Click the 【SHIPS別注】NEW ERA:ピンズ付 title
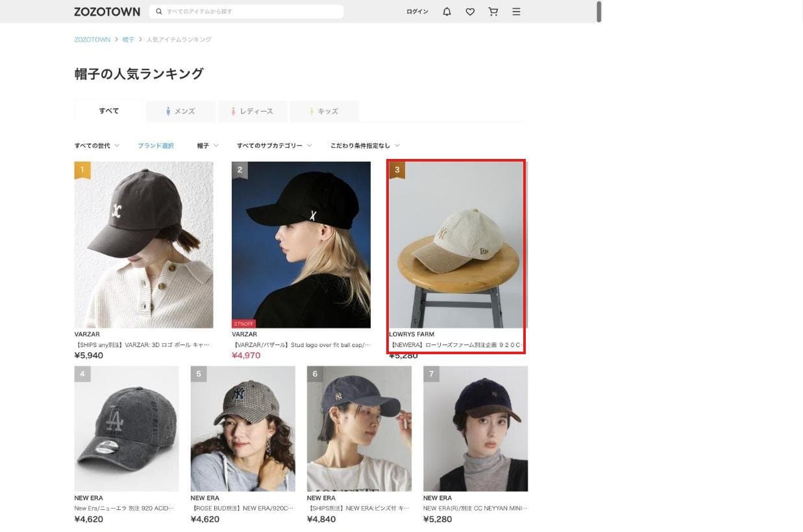This screenshot has width=803, height=532. [358, 509]
